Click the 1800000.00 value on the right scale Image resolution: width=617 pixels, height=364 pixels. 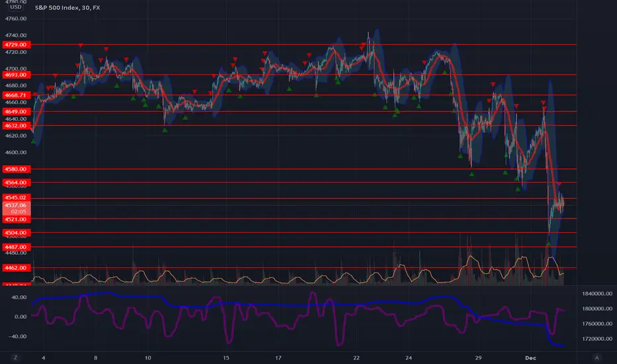point(597,308)
